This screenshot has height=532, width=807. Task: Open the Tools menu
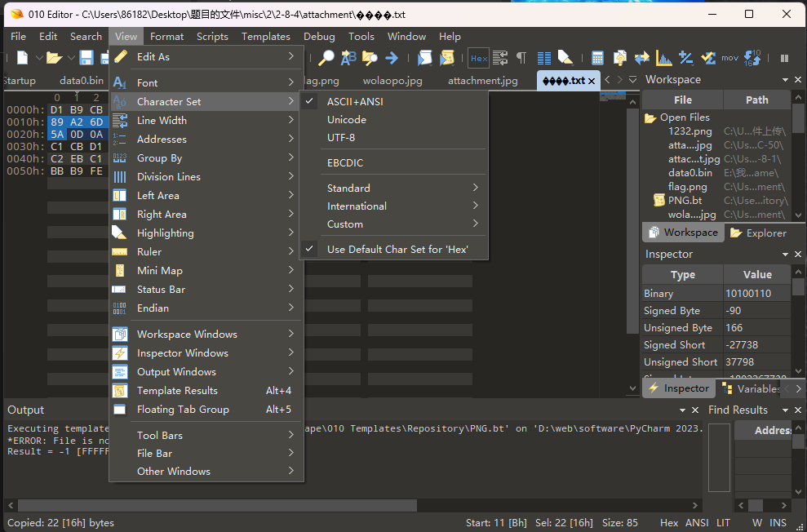pos(361,37)
